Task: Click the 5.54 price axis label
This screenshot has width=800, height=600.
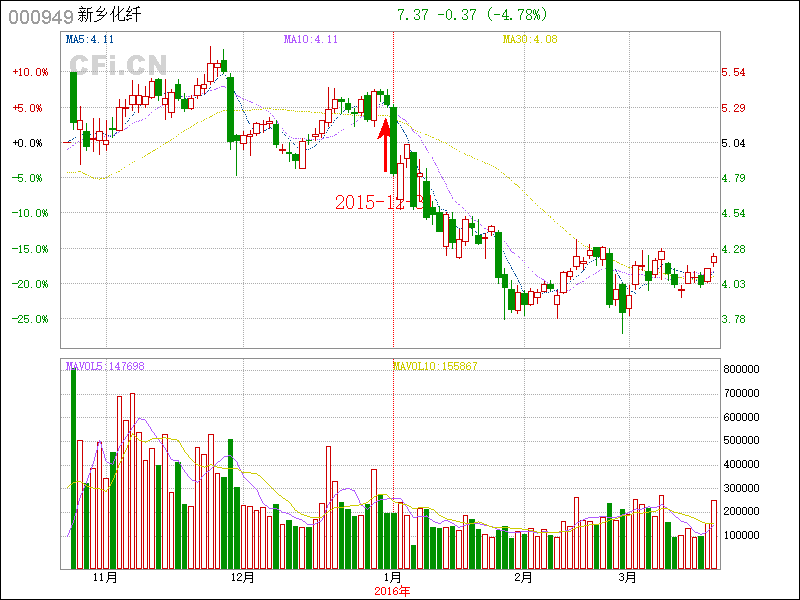Action: 733,73
